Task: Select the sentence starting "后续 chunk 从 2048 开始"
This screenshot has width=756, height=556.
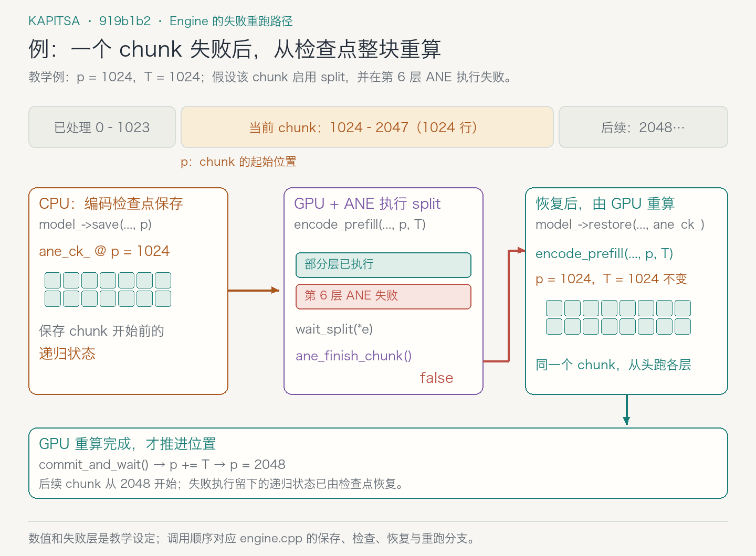Action: [223, 484]
